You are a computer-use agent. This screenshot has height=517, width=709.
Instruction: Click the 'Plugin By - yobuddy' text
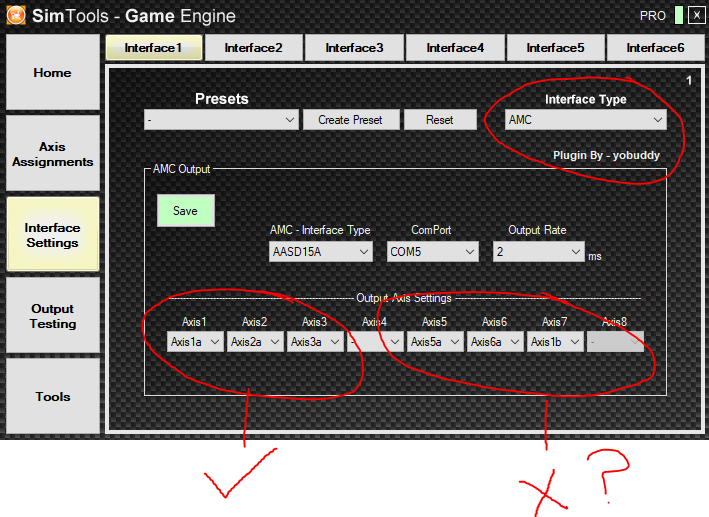(x=606, y=155)
